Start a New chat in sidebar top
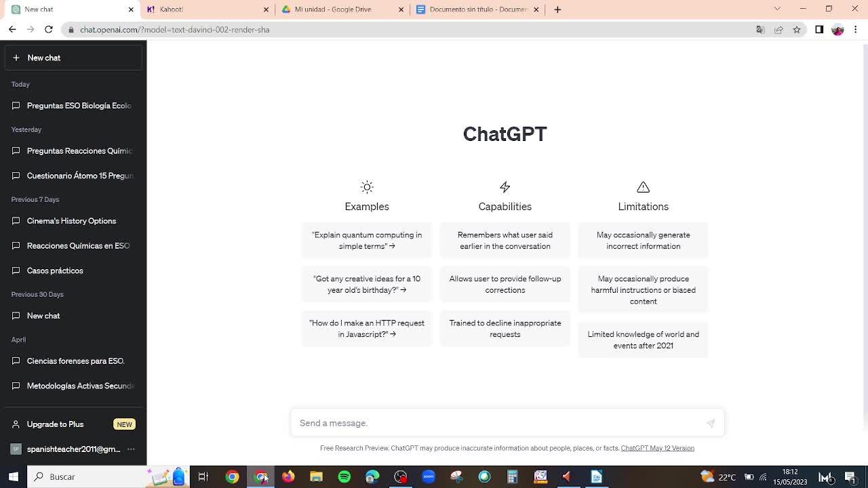The width and height of the screenshot is (868, 488). point(73,58)
